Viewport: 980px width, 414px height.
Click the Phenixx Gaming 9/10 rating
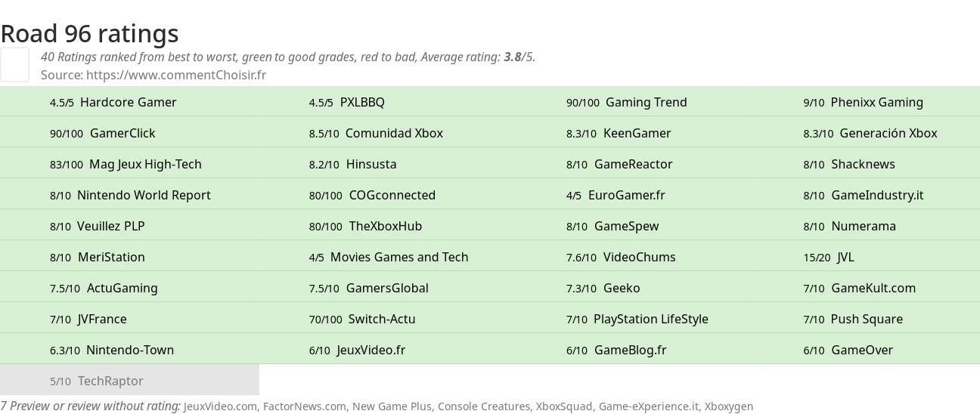[x=867, y=102]
